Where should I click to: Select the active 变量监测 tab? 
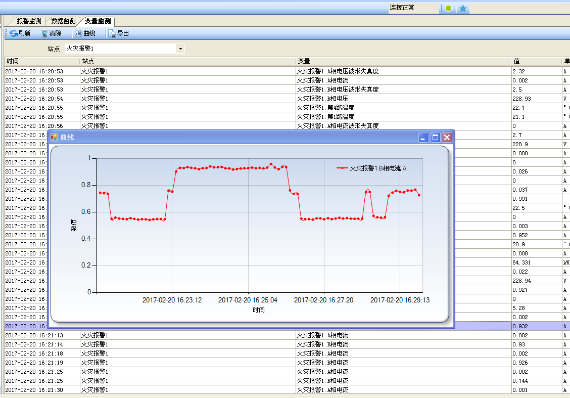coord(97,21)
